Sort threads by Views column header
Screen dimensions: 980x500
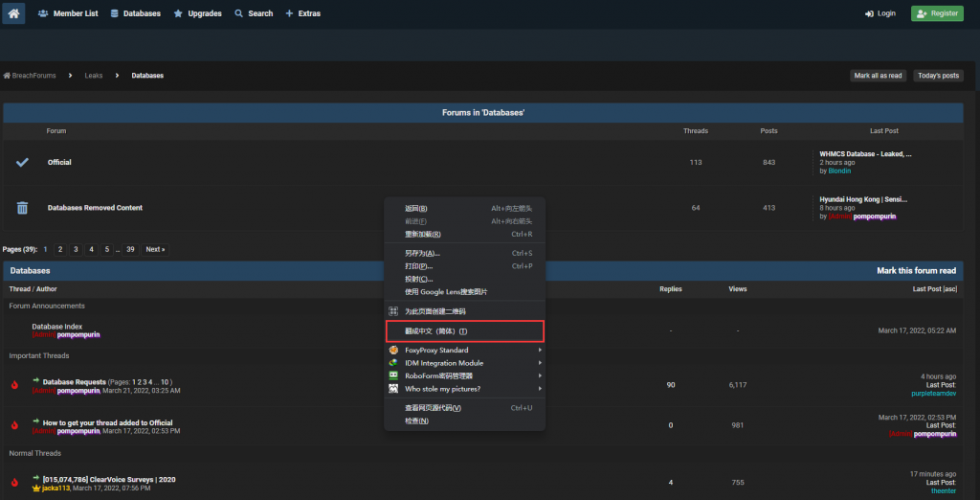(738, 289)
